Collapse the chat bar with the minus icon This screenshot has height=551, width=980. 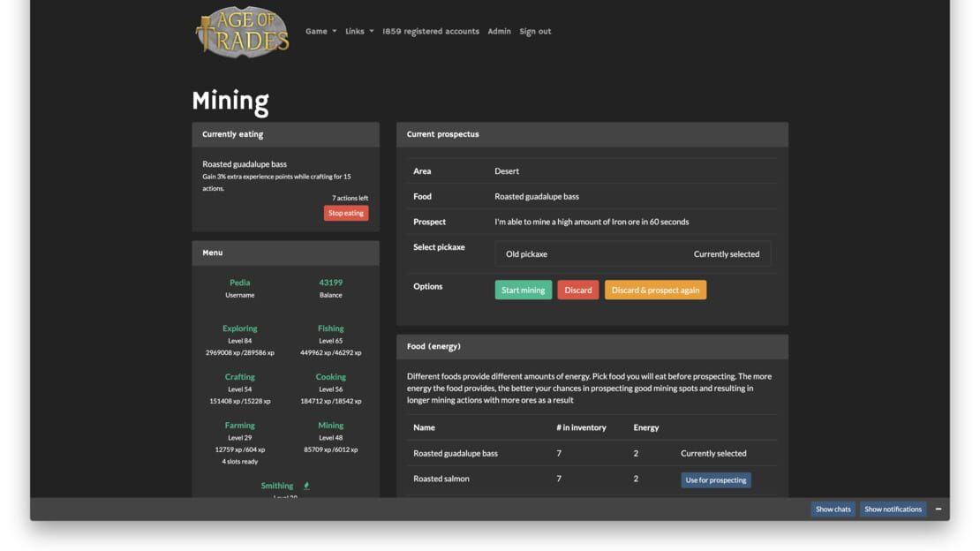click(x=939, y=509)
